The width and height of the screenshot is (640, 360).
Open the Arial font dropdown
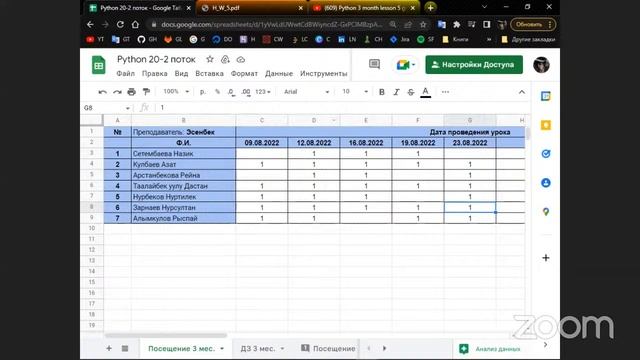tap(307, 92)
